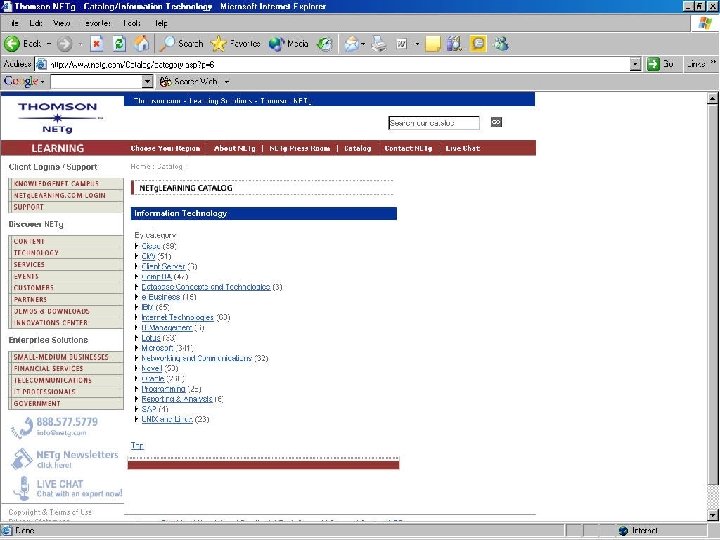Open Favorites with the star icon

coord(219,44)
